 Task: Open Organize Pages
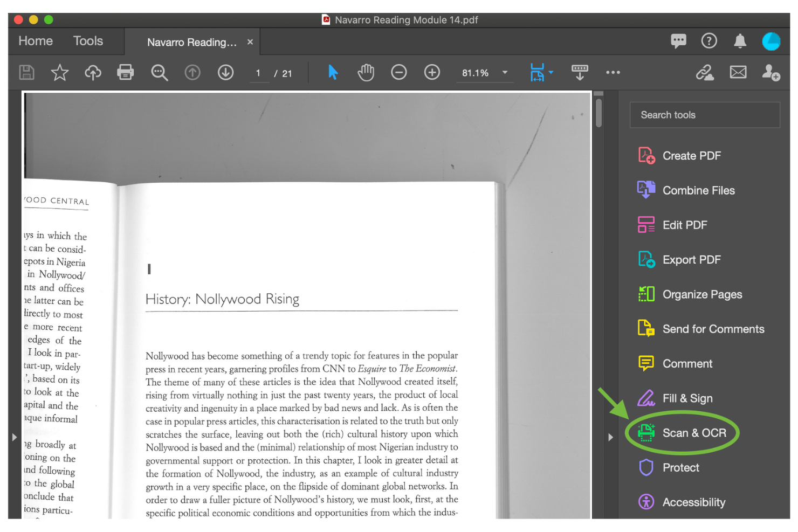click(x=702, y=294)
